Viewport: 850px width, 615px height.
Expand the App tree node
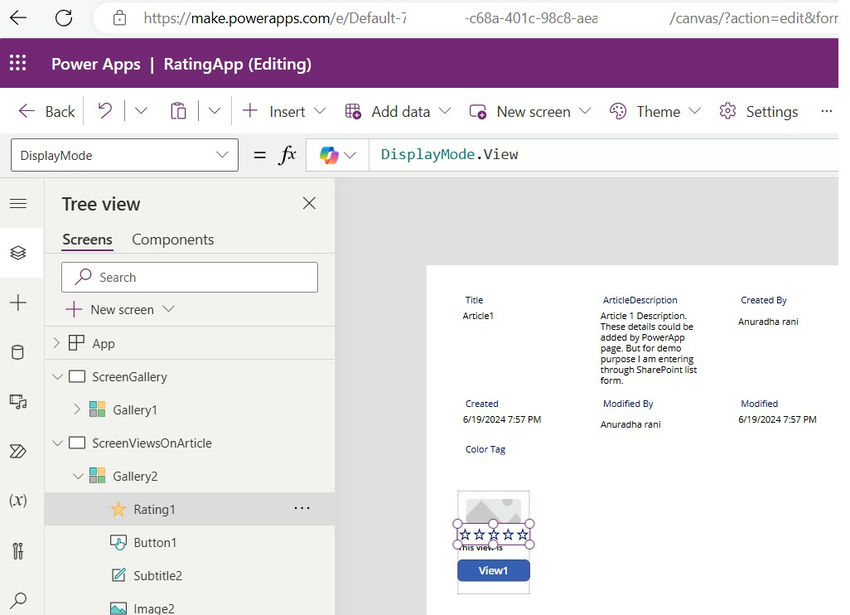[x=56, y=344]
